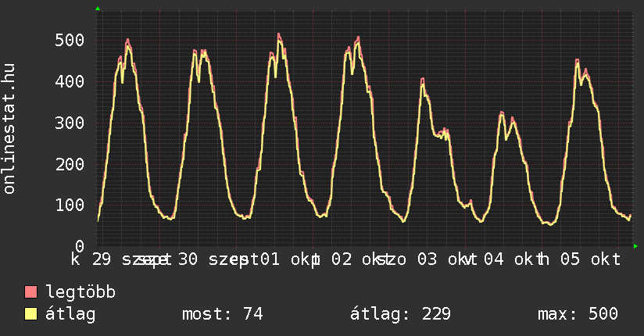This screenshot has height=336, width=644.
Task: Click the 100 y-axis label
Action: coord(70,205)
